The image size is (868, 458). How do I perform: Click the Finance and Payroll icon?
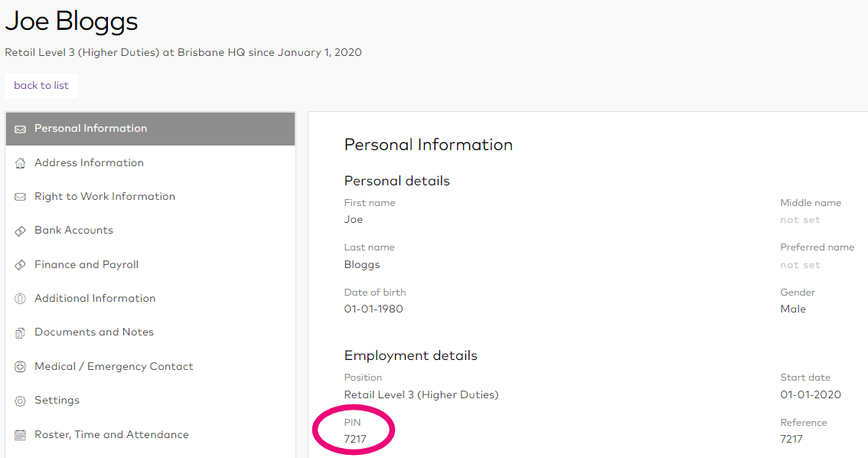(x=21, y=264)
